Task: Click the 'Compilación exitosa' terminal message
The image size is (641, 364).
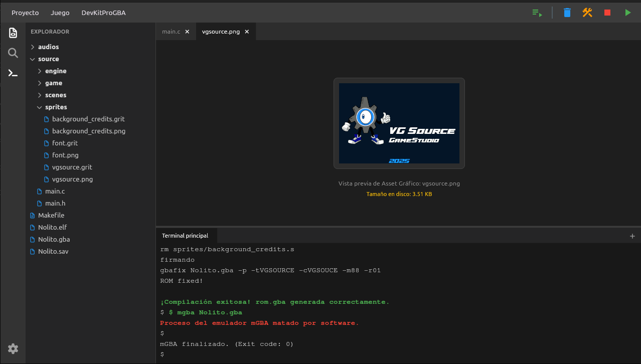Action: point(275,302)
